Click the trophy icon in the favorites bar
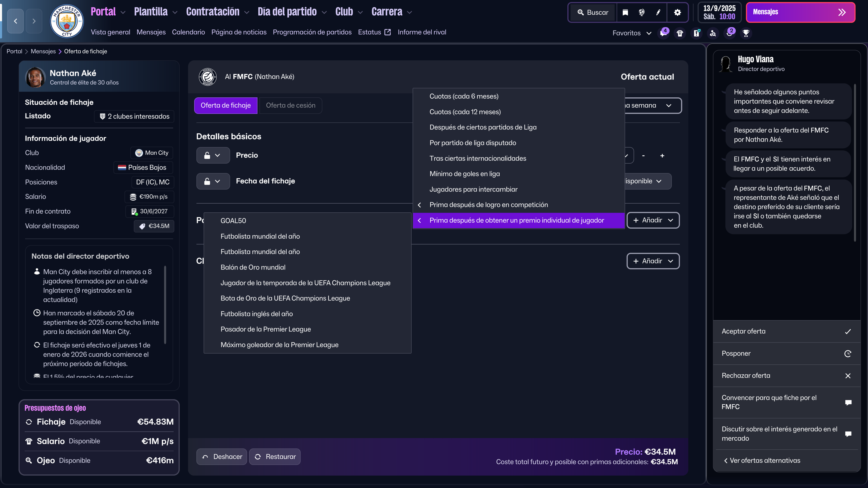Image resolution: width=868 pixels, height=488 pixels. [x=746, y=33]
